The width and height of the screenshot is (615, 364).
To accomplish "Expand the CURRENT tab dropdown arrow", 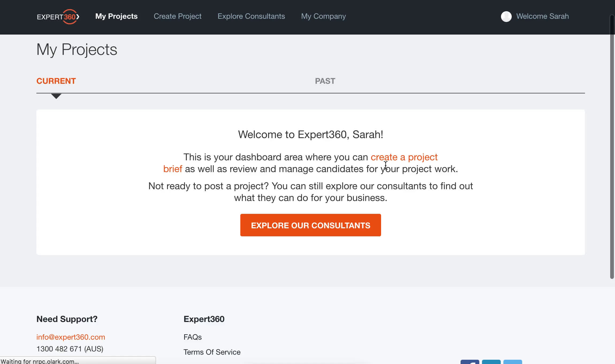I will click(x=56, y=96).
